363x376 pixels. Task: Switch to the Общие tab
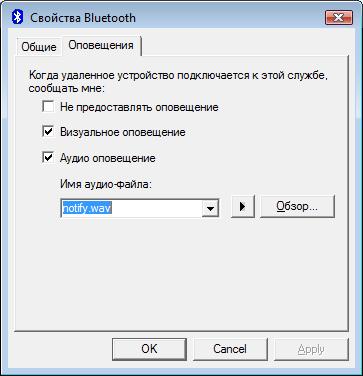[39, 47]
